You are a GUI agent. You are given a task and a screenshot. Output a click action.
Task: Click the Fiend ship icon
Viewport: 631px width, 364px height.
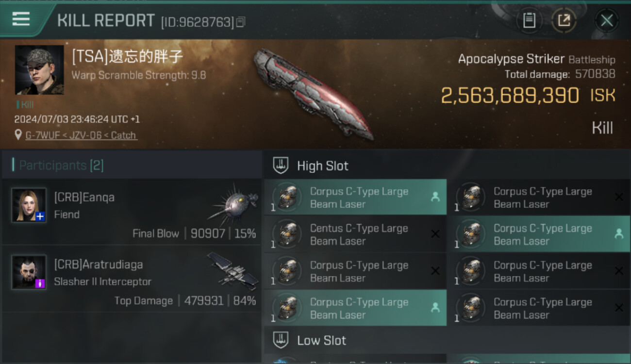(233, 202)
